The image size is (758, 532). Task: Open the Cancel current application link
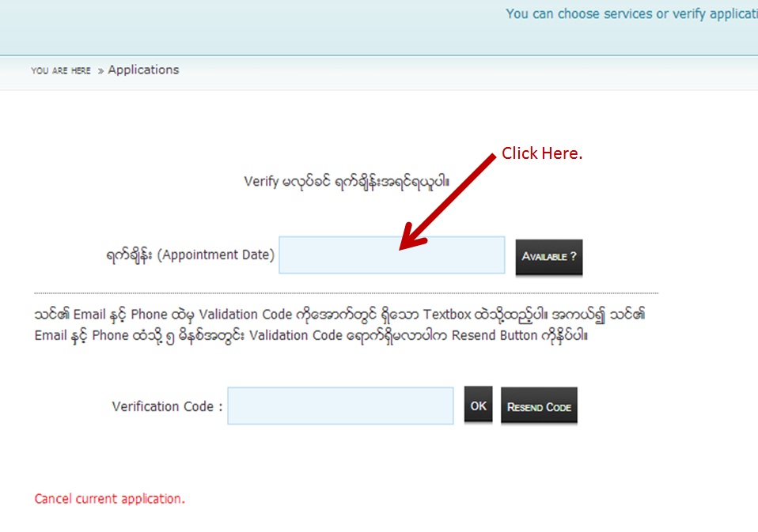(x=108, y=498)
